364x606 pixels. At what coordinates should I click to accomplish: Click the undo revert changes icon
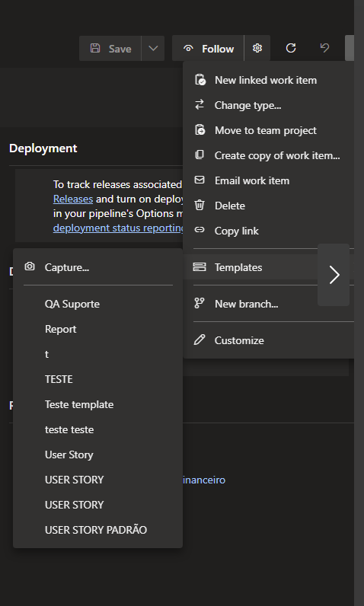[324, 48]
